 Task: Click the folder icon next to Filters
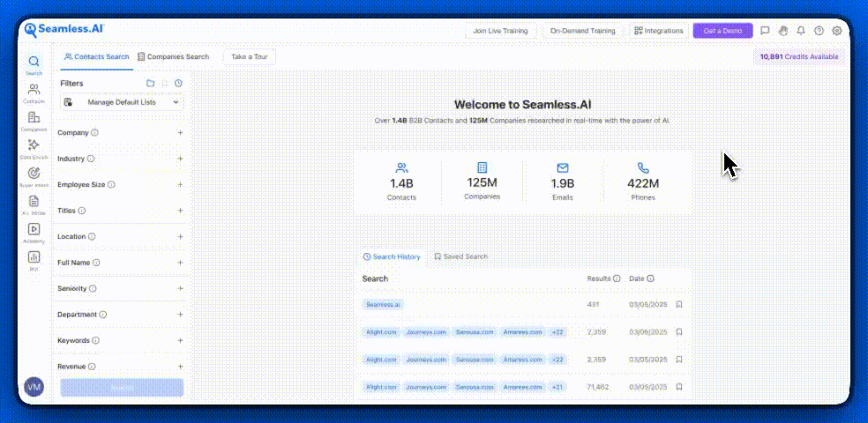click(150, 84)
